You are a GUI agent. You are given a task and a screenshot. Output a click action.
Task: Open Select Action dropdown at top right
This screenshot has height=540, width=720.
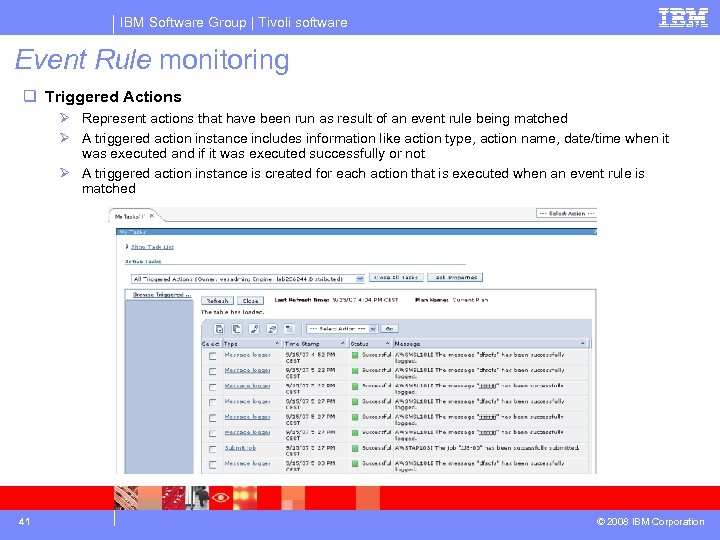point(566,214)
